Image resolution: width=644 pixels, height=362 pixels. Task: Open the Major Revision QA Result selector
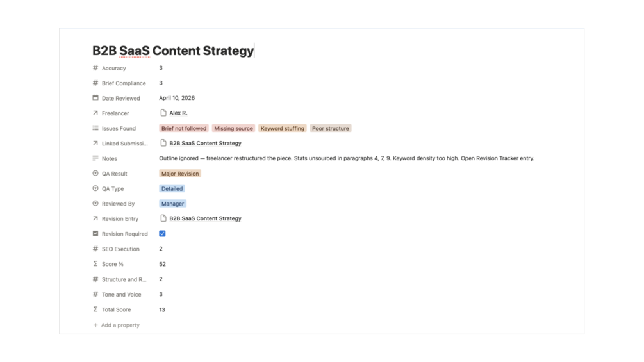pyautogui.click(x=180, y=174)
